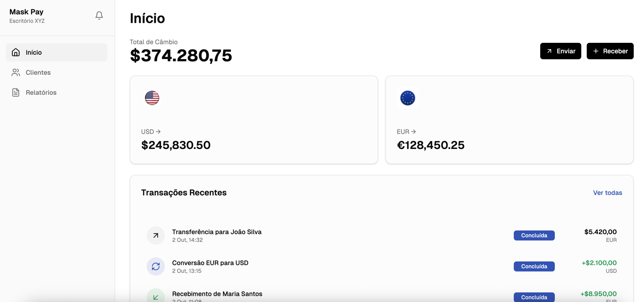Click the plus icon on Receber
Screen dimensions: 644x302
pyautogui.click(x=596, y=51)
